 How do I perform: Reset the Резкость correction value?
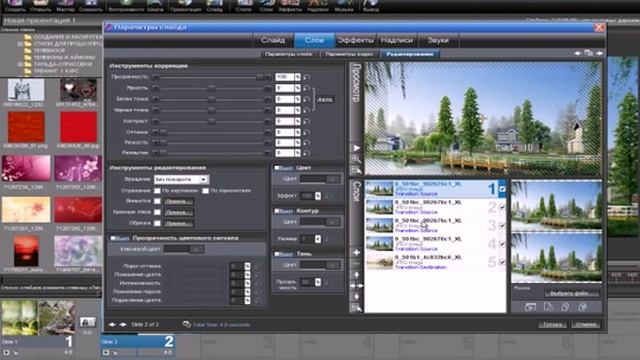coord(306,142)
